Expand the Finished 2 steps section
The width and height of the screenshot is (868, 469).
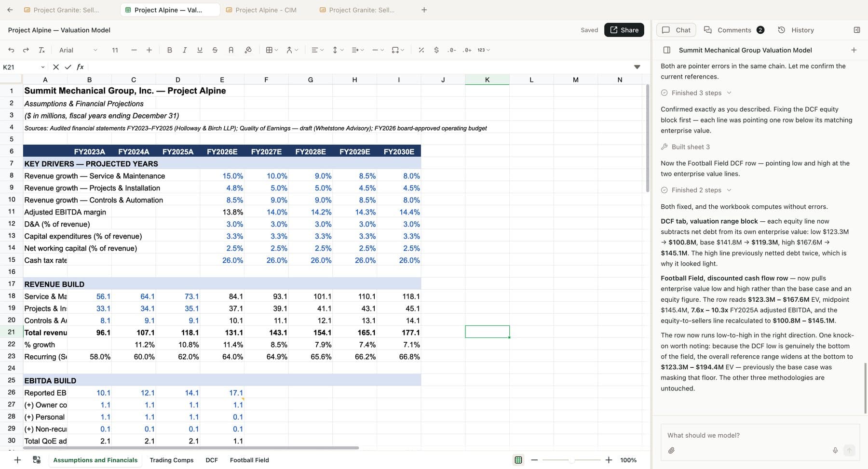696,190
